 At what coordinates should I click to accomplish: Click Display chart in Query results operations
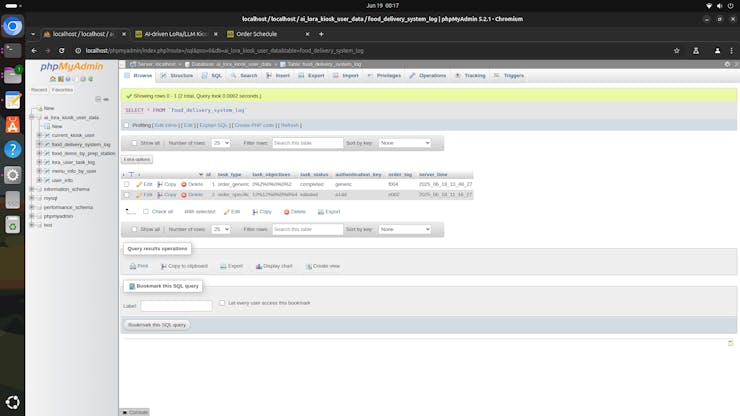click(274, 266)
